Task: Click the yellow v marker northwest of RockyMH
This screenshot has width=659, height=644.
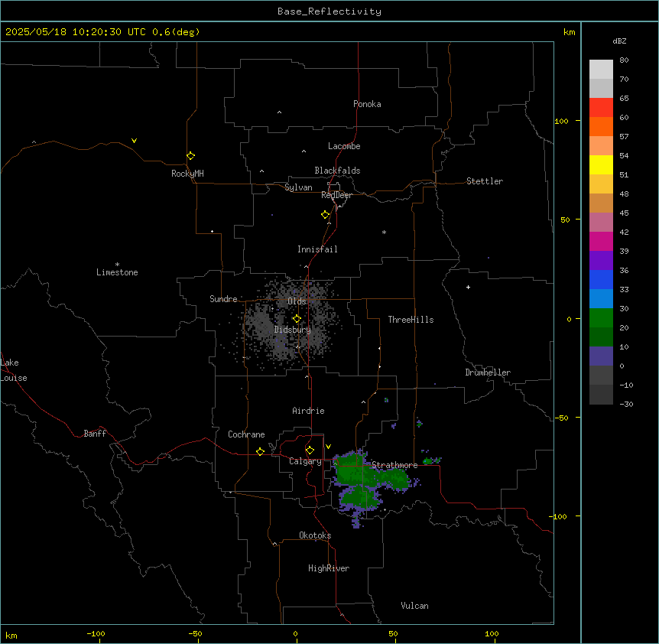Action: pos(134,141)
